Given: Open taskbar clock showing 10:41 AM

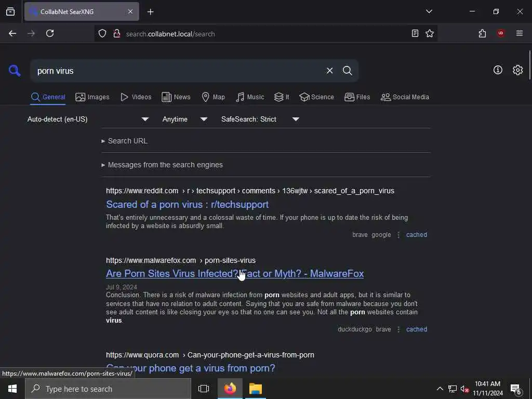Looking at the screenshot, I should click(487, 389).
